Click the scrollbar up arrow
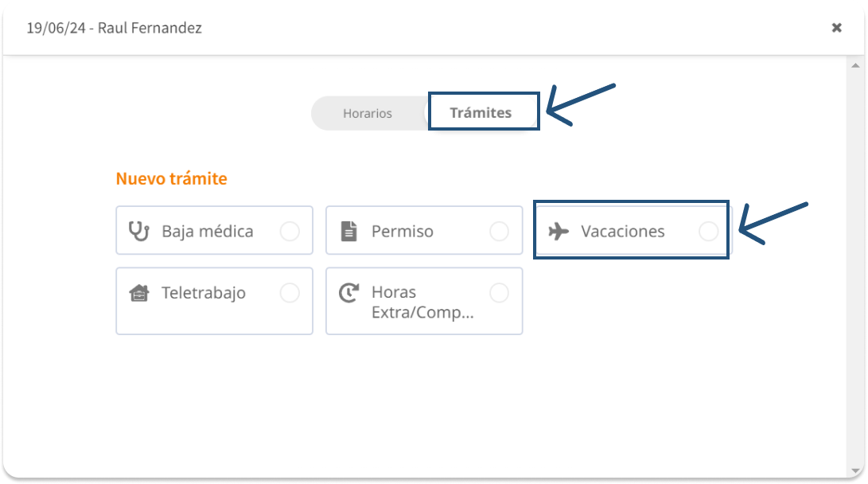 [x=854, y=64]
